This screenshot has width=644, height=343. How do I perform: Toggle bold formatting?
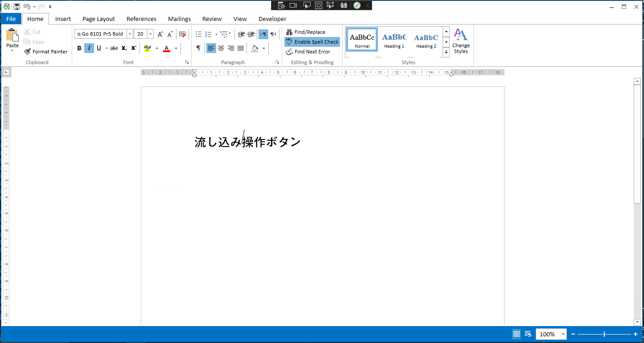(x=79, y=48)
